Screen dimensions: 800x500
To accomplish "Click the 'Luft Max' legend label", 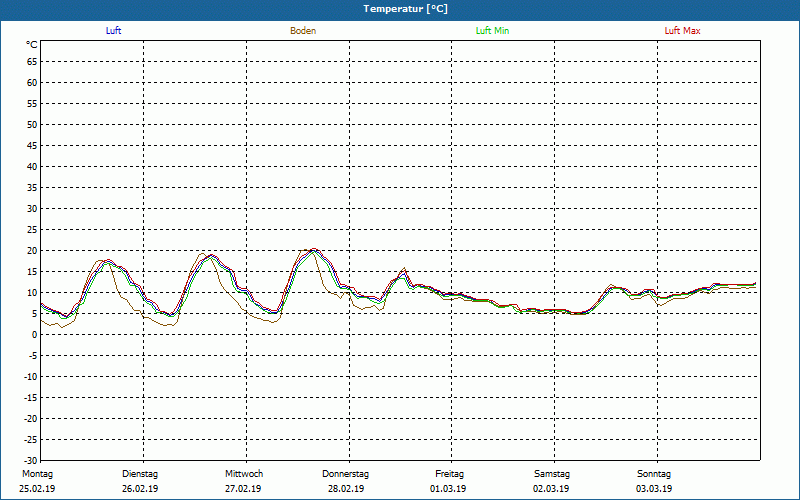I will [x=682, y=31].
